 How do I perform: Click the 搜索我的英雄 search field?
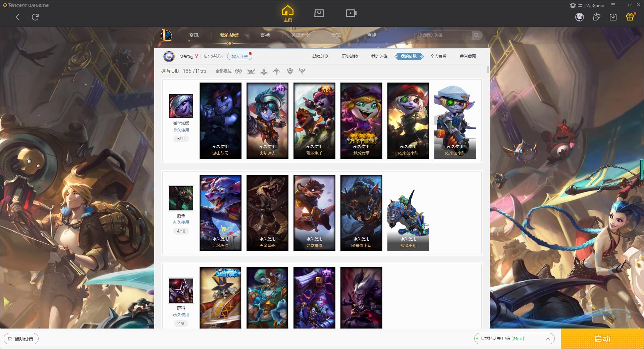click(x=443, y=35)
